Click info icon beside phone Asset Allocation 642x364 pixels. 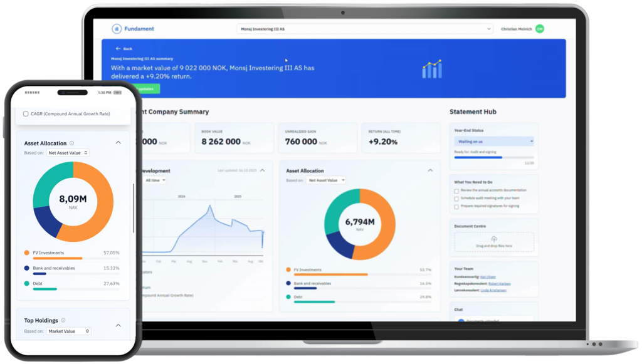(72, 143)
